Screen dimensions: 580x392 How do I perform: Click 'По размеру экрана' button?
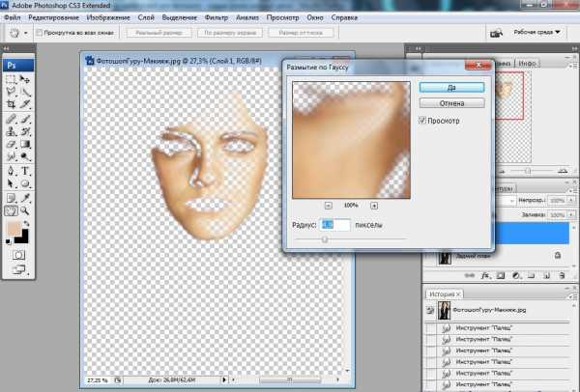coord(230,33)
